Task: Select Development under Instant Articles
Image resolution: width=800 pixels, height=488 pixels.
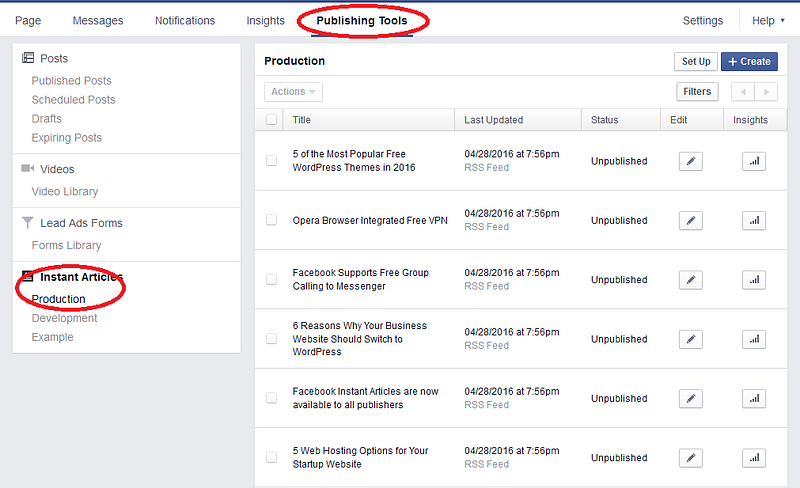Action: point(64,318)
